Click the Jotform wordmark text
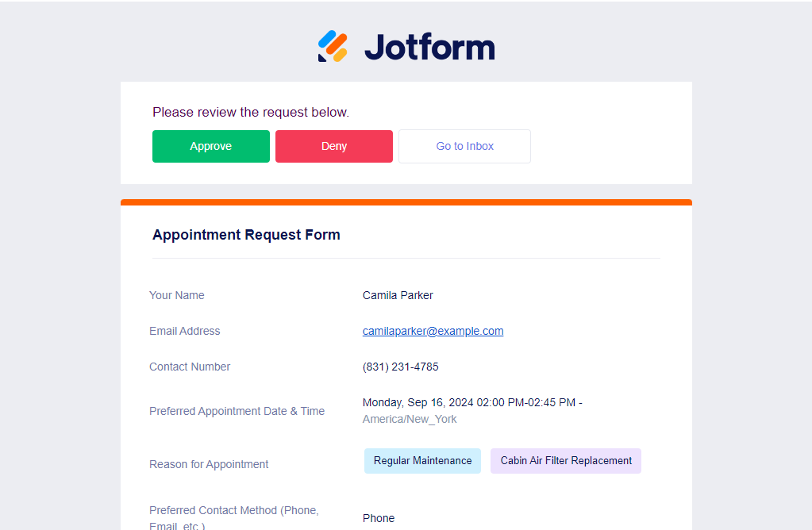Viewport: 812px width, 530px height. click(x=429, y=47)
